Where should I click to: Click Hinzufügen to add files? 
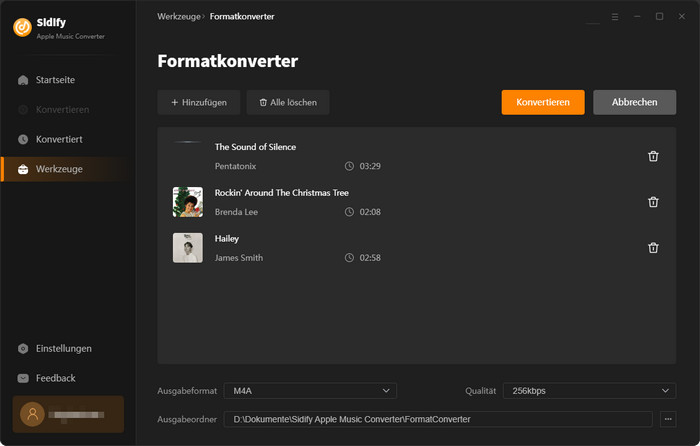(199, 102)
